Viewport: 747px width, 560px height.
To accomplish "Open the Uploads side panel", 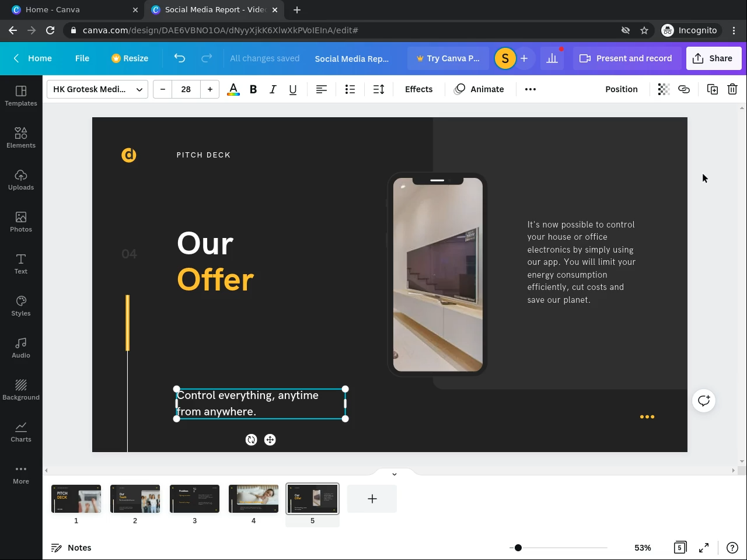I will click(21, 180).
